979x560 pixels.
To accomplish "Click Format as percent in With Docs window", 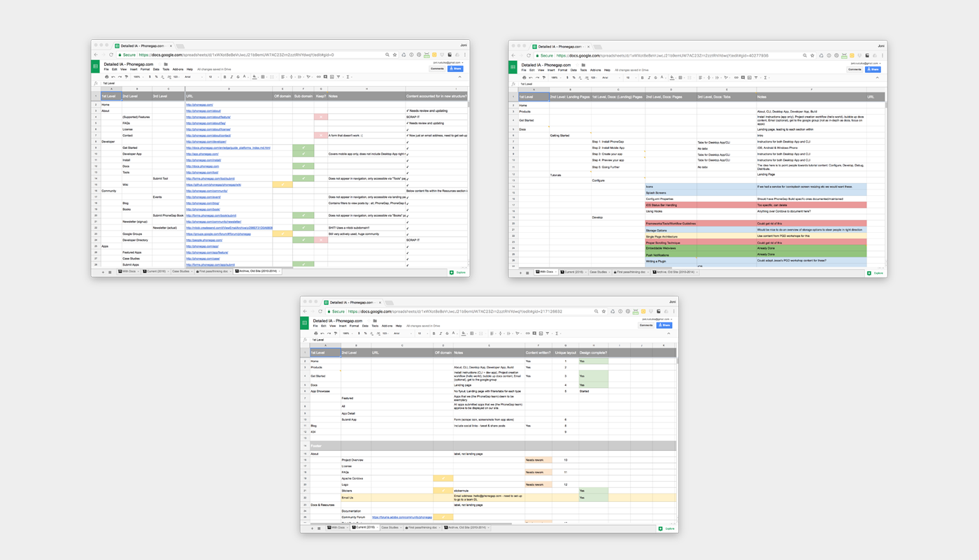I will point(574,78).
